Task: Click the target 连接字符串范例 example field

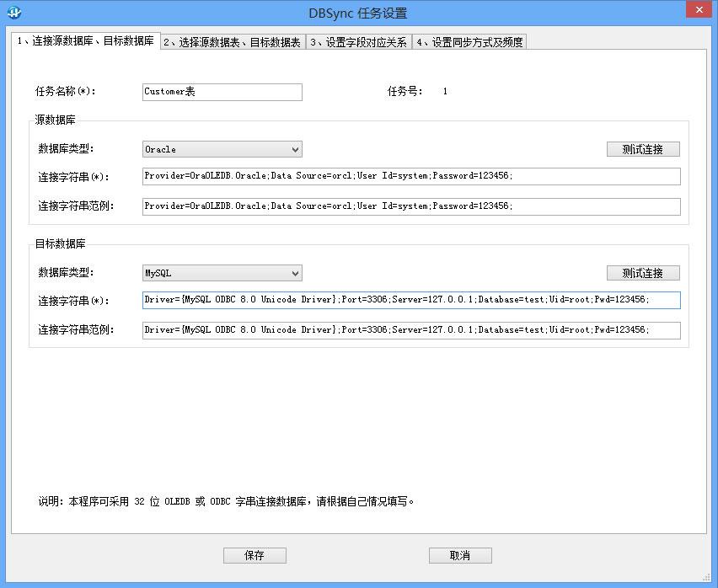Action: 411,330
